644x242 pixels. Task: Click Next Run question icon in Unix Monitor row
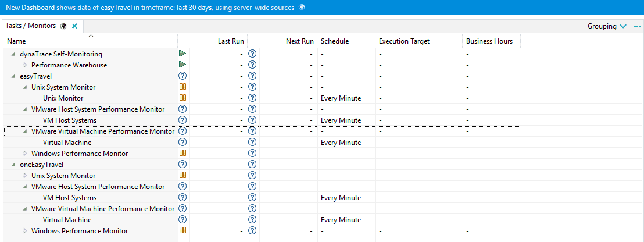click(253, 98)
